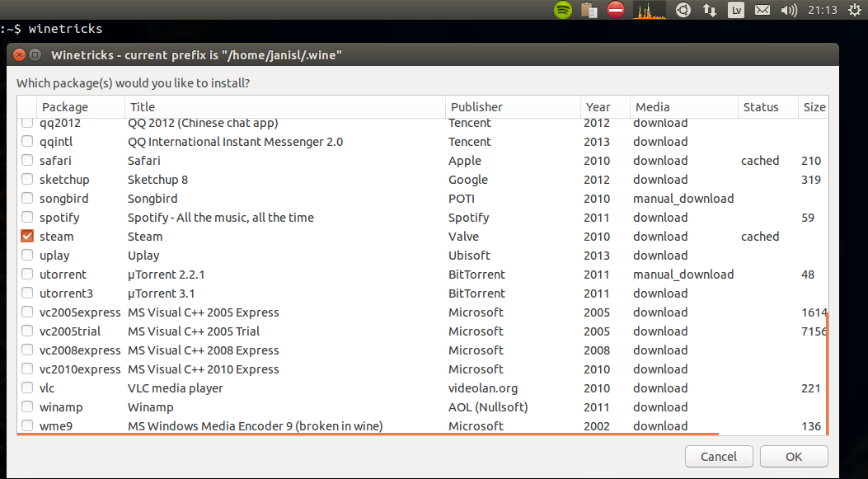
Task: Click the 'videolan.org' publisher cell
Action: click(x=483, y=388)
